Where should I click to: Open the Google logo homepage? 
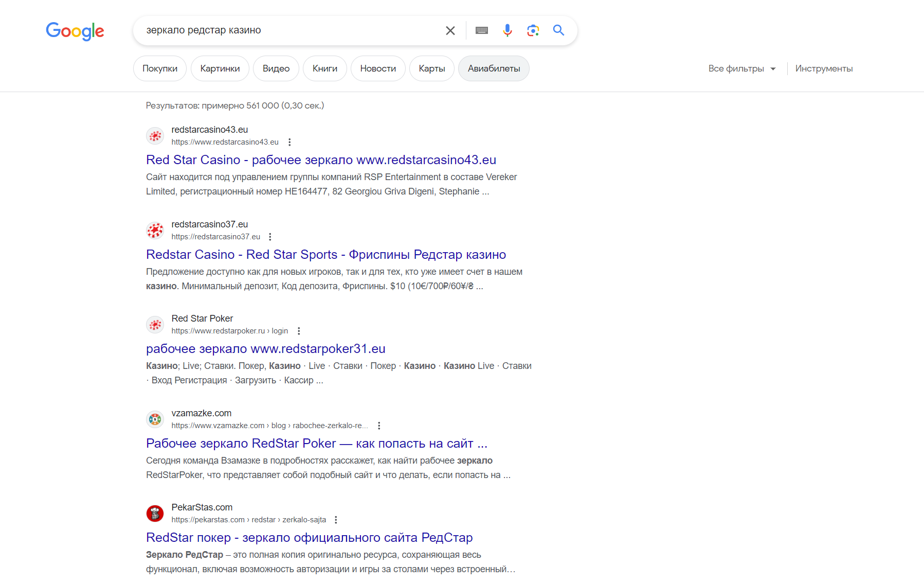[x=75, y=31]
